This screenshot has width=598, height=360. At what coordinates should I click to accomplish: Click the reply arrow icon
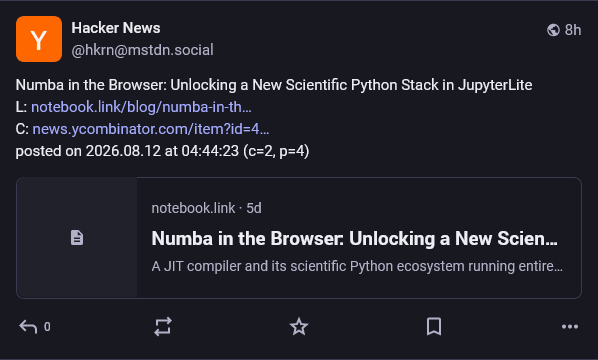click(28, 327)
